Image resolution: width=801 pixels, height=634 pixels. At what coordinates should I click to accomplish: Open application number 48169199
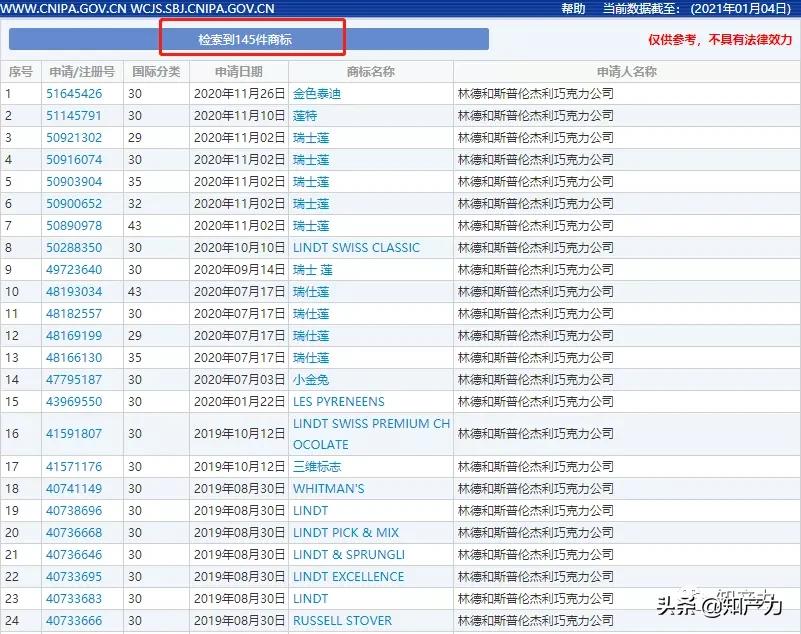pyautogui.click(x=74, y=335)
